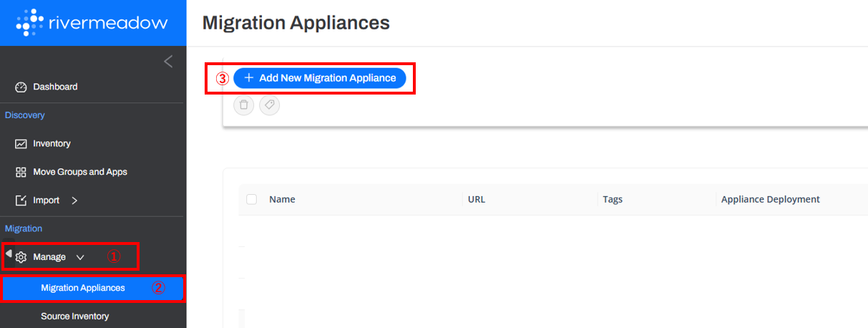Sort by the URL column header

click(477, 199)
